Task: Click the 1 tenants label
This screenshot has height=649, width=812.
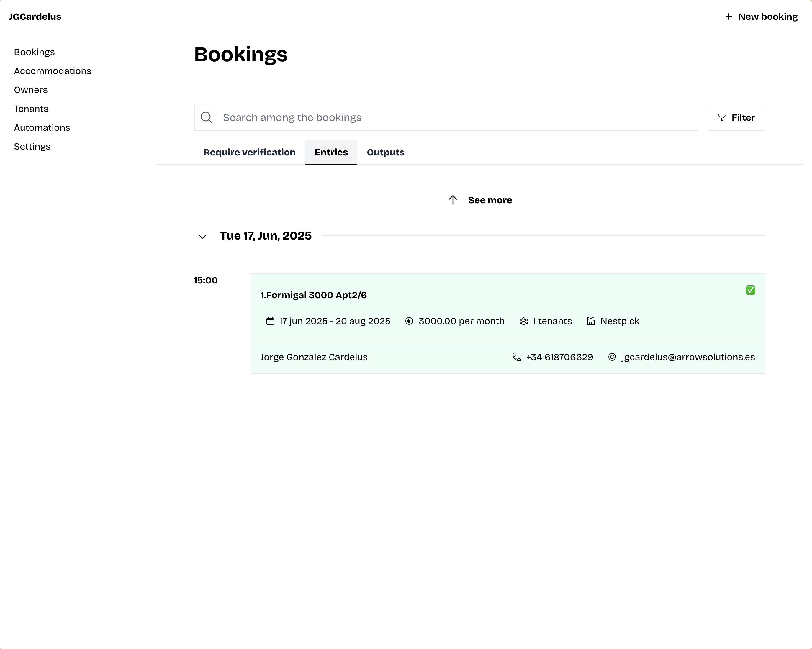Action: point(552,321)
